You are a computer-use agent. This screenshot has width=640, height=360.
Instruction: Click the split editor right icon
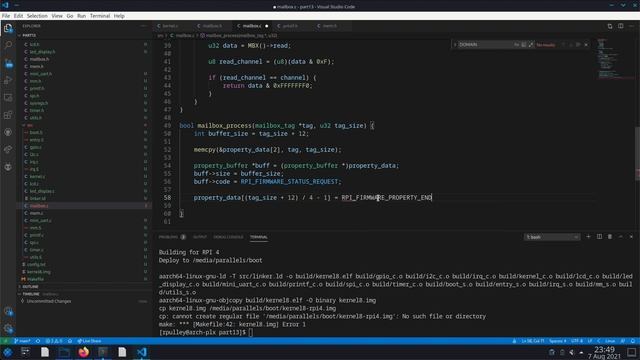click(x=620, y=26)
